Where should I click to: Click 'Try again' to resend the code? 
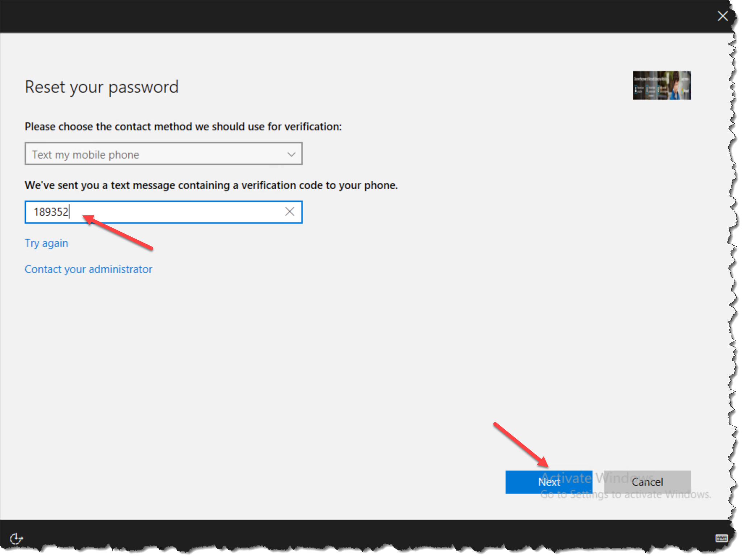pyautogui.click(x=46, y=243)
